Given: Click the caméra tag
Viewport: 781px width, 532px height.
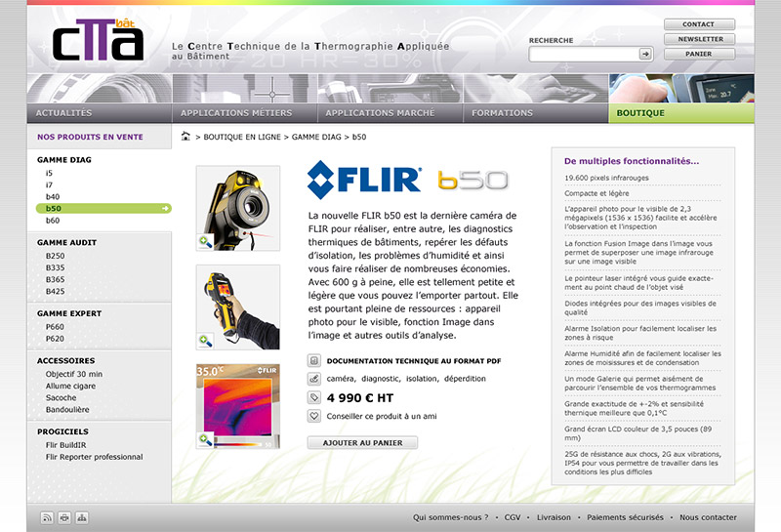Looking at the screenshot, I should coord(340,379).
